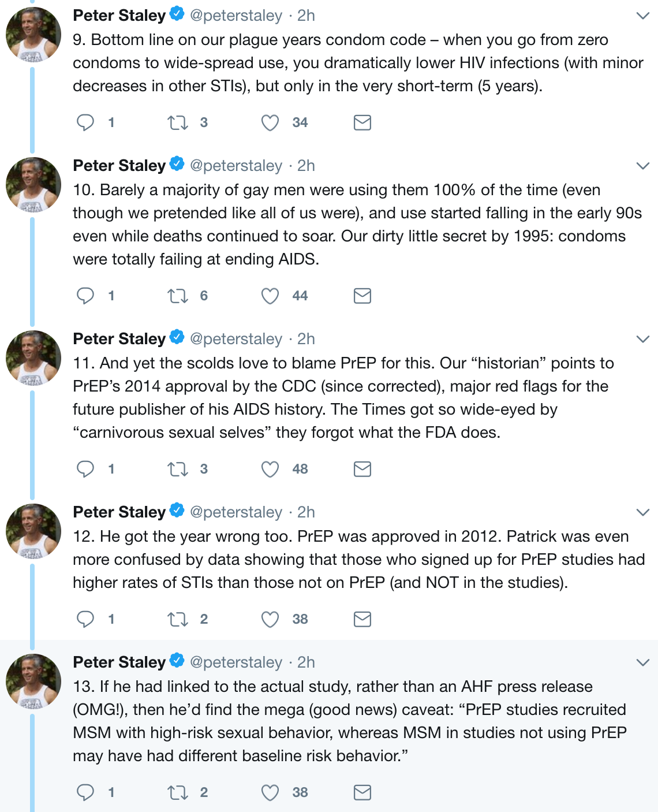Like tweet 11 with 48 likes
Image resolution: width=658 pixels, height=812 pixels.
pos(270,469)
